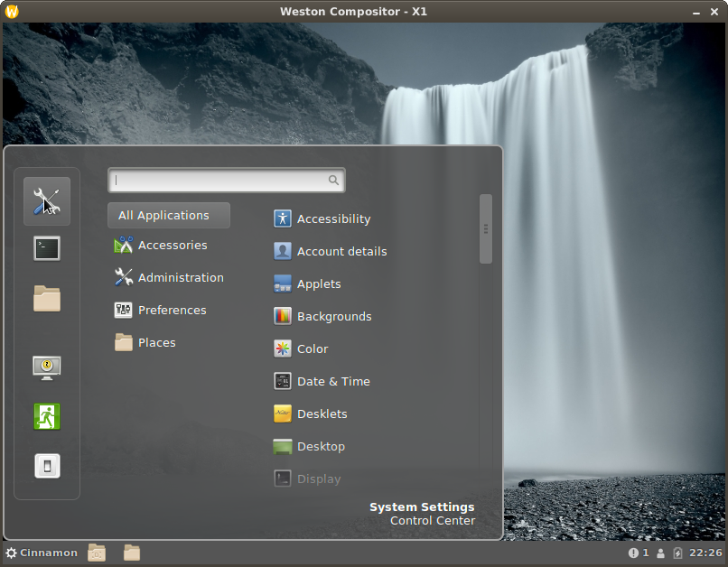
Task: Close the Weston Compositor window
Action: coord(714,12)
